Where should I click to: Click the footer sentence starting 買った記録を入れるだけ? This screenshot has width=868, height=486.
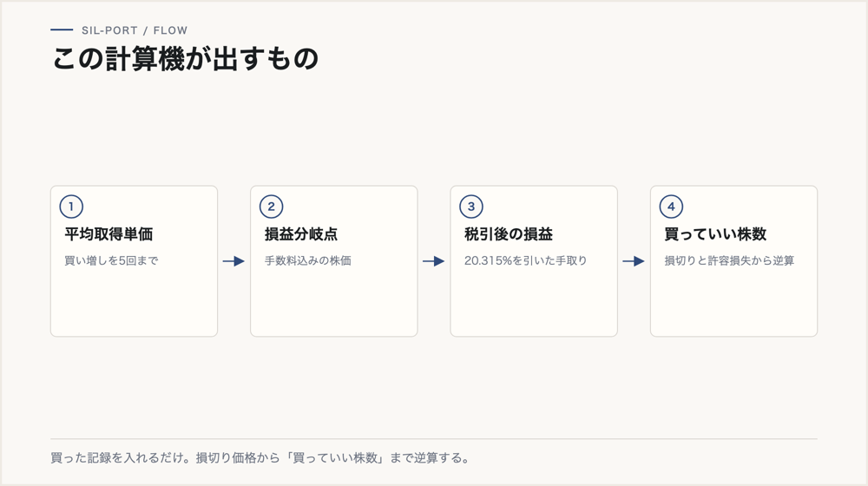click(x=260, y=457)
